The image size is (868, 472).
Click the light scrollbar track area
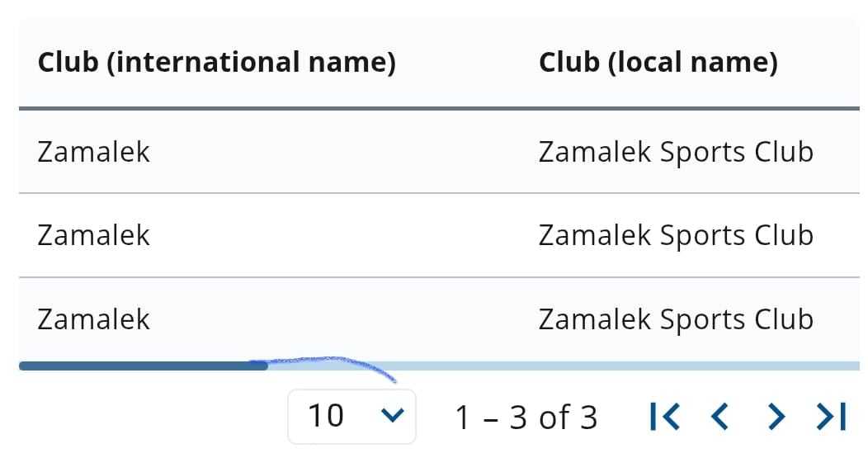564,366
